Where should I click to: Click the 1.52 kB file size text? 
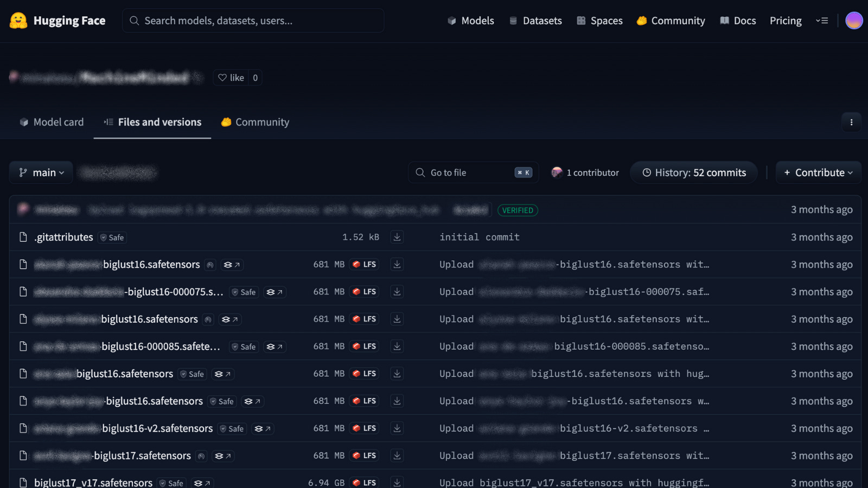361,237
